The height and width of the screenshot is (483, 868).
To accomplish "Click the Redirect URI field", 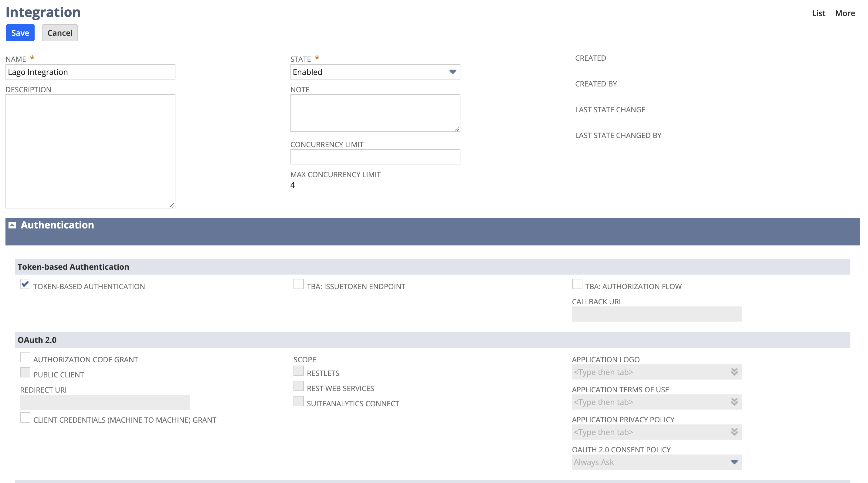I will click(x=105, y=402).
